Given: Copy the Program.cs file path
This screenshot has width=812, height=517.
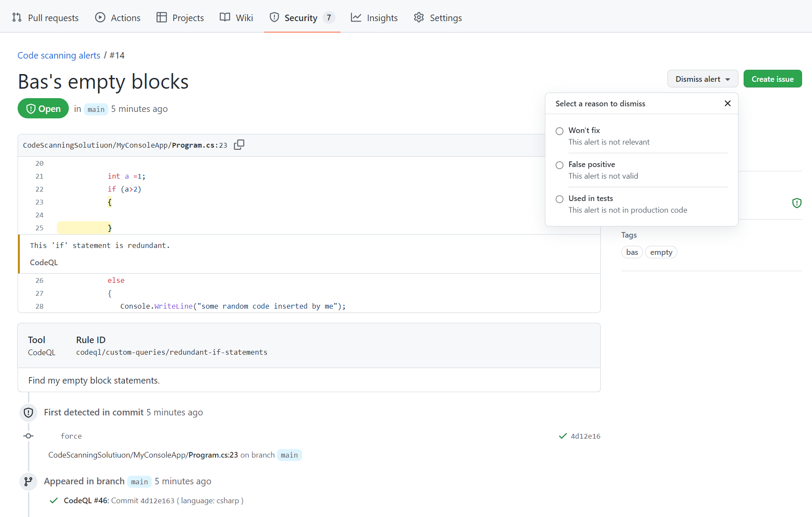Looking at the screenshot, I should click(x=239, y=145).
